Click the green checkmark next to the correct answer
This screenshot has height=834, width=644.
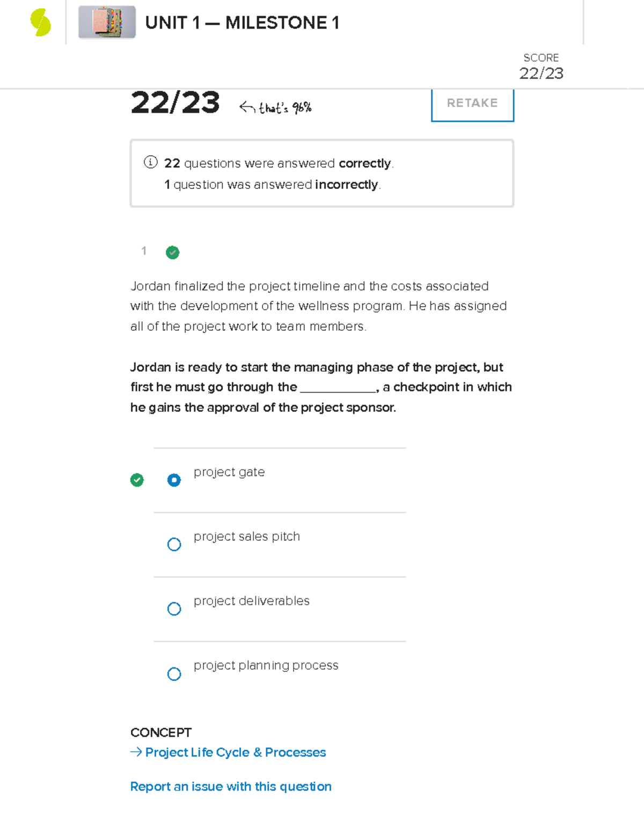point(137,480)
